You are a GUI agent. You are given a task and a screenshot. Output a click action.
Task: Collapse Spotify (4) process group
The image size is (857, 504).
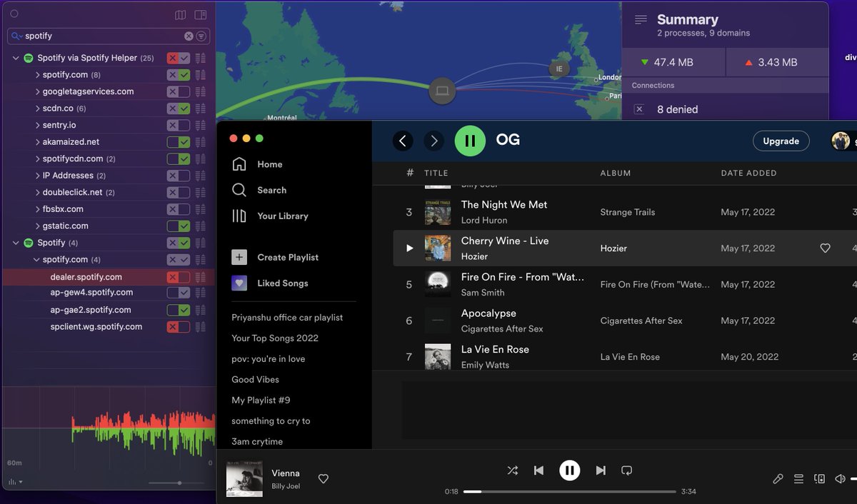[16, 243]
